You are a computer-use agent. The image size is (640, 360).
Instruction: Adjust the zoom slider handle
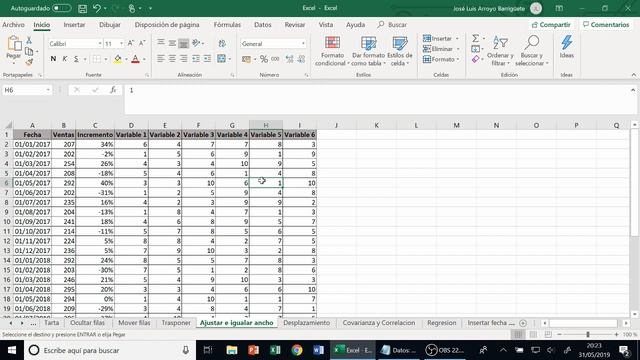click(x=588, y=335)
